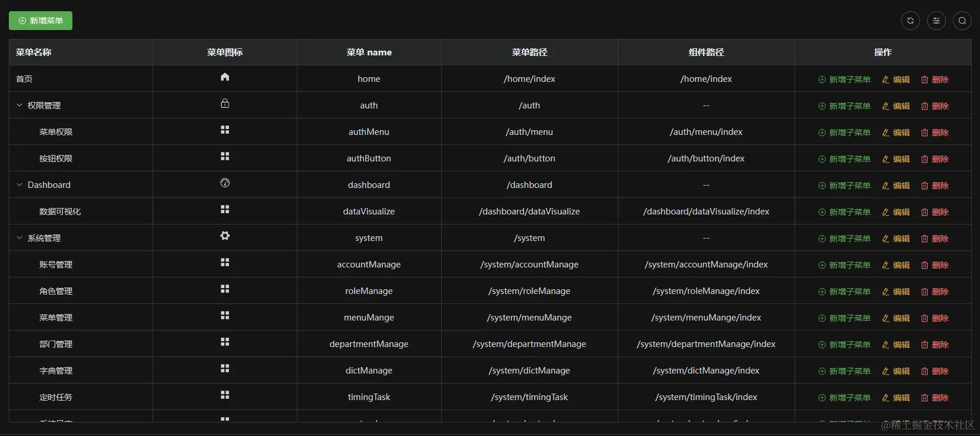Edit the 字典管理 row
980x436 pixels.
click(x=896, y=371)
